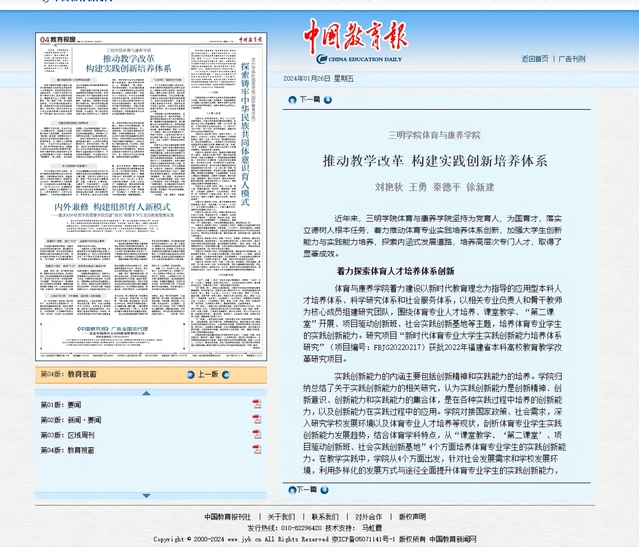The image size is (639, 547).
Task: Open 中国教育新闻网 footer link
Action: pos(453,539)
